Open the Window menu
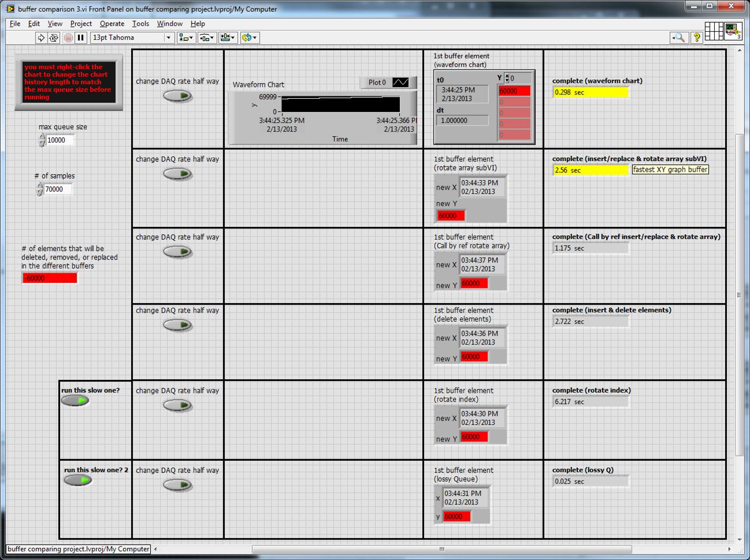This screenshot has width=750, height=560. point(169,24)
